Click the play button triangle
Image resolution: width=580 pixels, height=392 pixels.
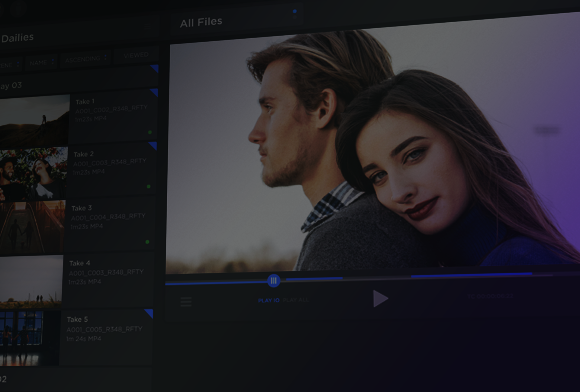[x=380, y=298]
